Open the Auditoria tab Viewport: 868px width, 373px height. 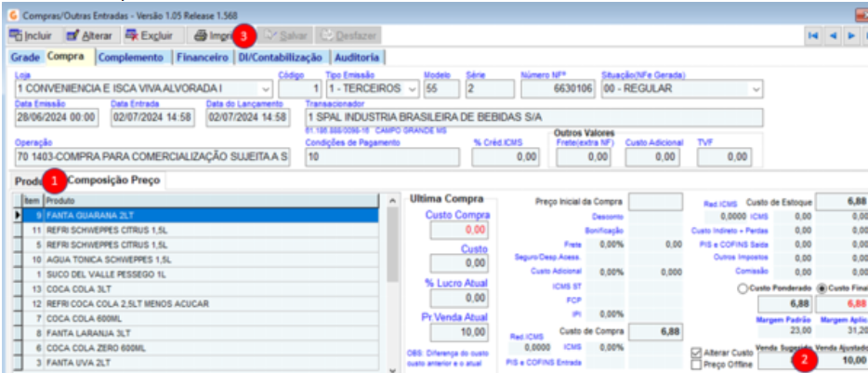[357, 57]
